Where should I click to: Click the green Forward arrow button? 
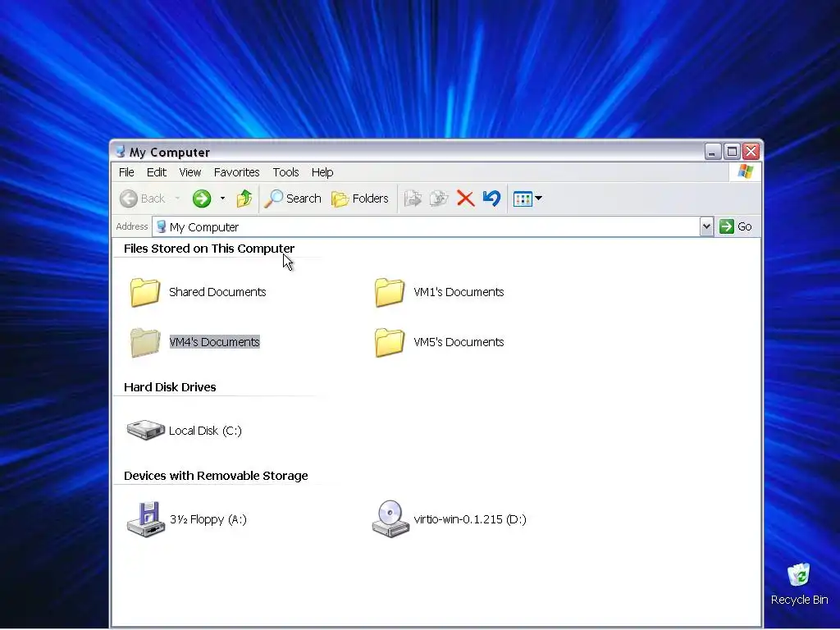coord(202,199)
